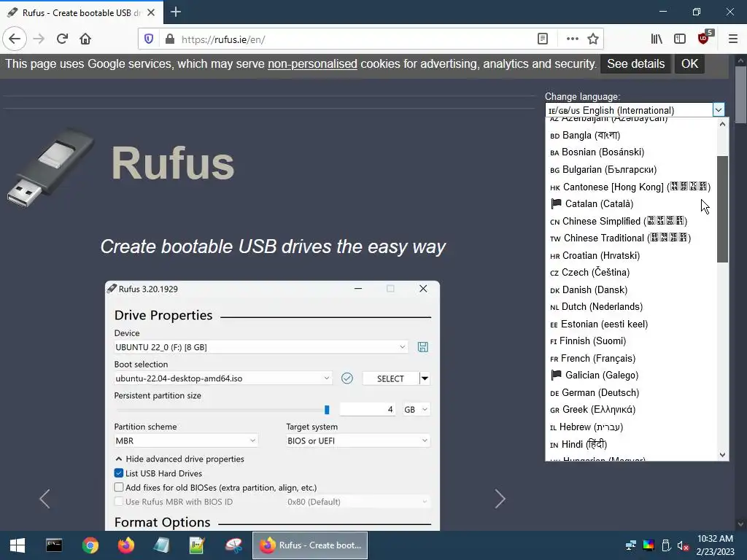This screenshot has width=747, height=560.
Task: Select Chinese Simplified language option
Action: click(x=631, y=222)
